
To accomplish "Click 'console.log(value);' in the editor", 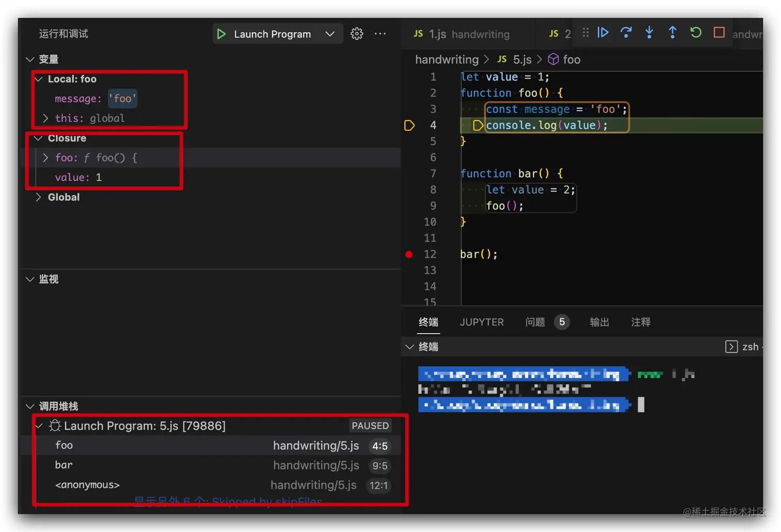I will coord(546,126).
